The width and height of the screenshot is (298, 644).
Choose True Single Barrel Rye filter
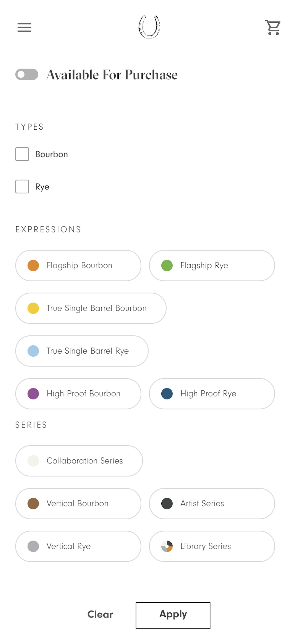[82, 351]
